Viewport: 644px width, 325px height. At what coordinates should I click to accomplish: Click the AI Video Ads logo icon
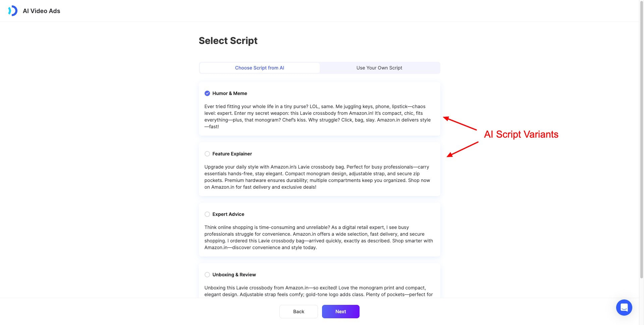(13, 11)
